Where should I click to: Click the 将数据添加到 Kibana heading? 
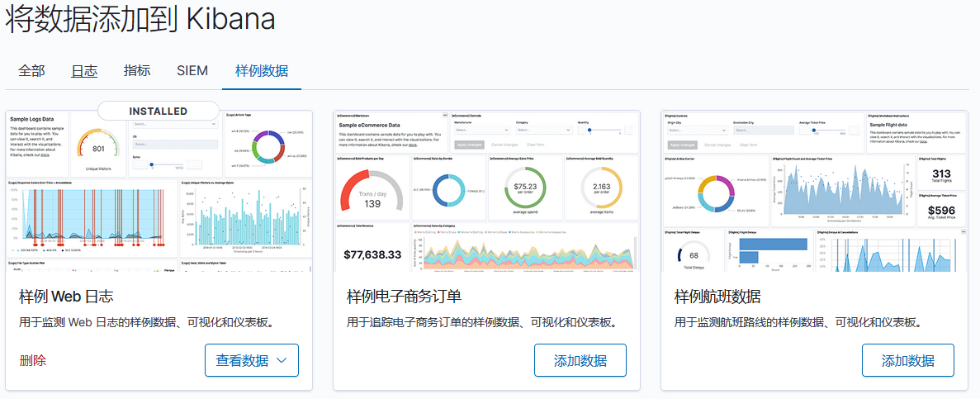[140, 19]
